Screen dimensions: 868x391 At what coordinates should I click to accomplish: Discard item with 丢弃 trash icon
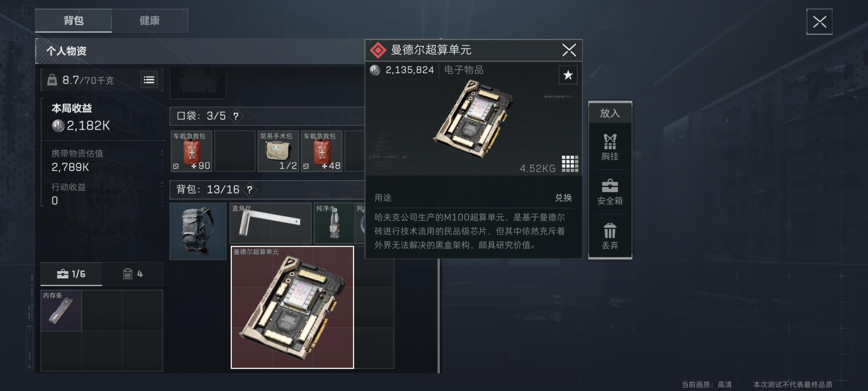click(x=610, y=236)
